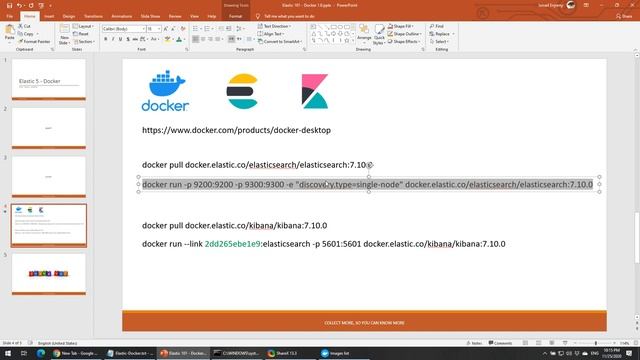Open Comments pane from status bar
Viewport: 640px width, 360px height.
point(500,343)
